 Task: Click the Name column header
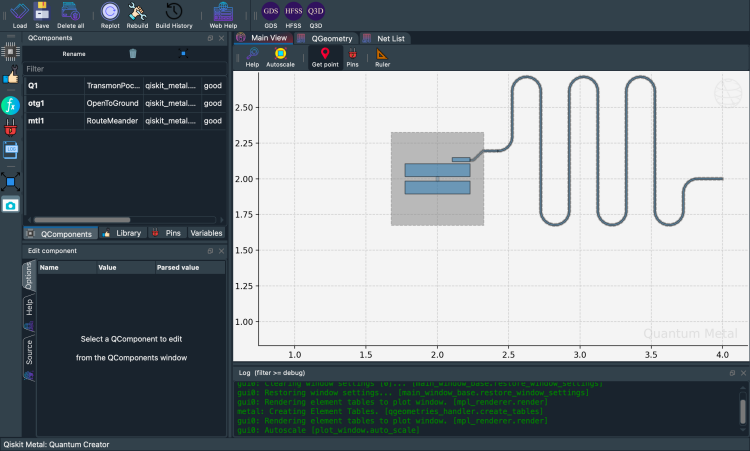click(67, 267)
